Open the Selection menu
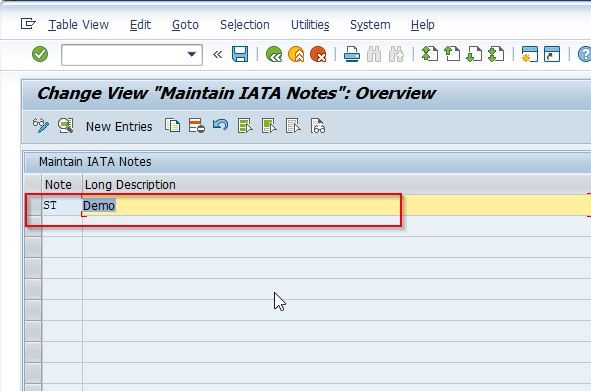 pos(245,25)
